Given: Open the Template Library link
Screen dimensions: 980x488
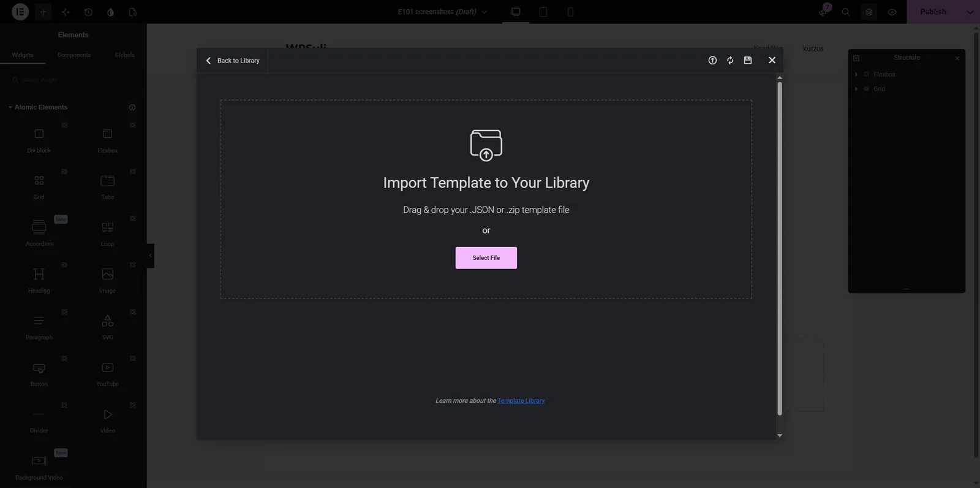Looking at the screenshot, I should tap(521, 401).
